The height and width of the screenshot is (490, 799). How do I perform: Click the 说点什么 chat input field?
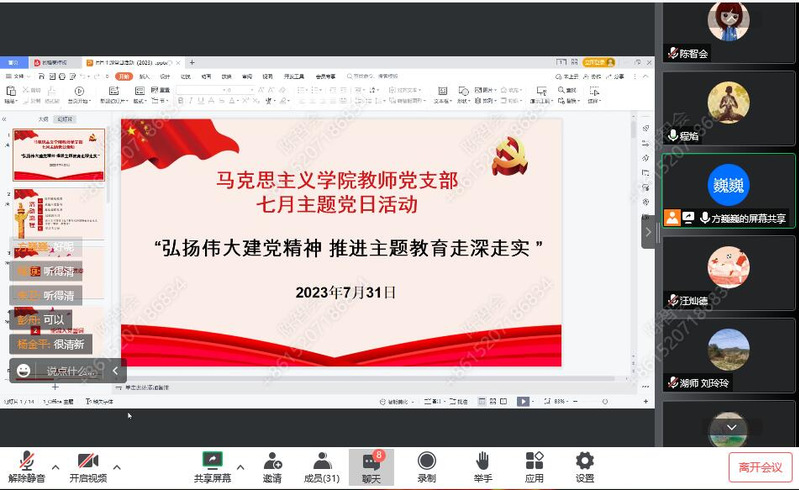pyautogui.click(x=72, y=371)
